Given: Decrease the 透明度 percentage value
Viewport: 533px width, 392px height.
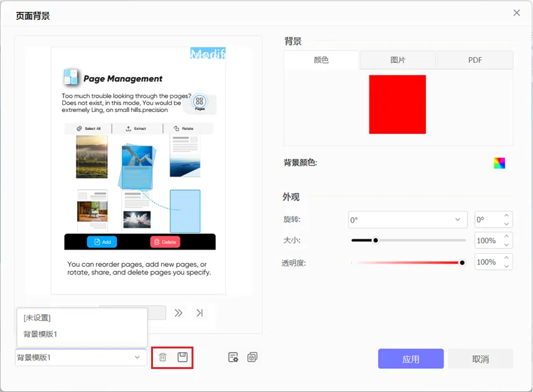Looking at the screenshot, I should click(506, 266).
